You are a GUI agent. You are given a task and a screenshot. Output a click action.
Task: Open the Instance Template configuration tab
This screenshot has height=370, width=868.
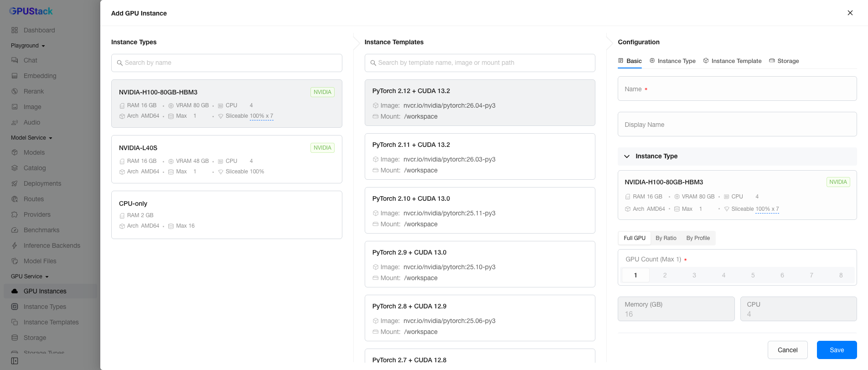[x=732, y=61]
